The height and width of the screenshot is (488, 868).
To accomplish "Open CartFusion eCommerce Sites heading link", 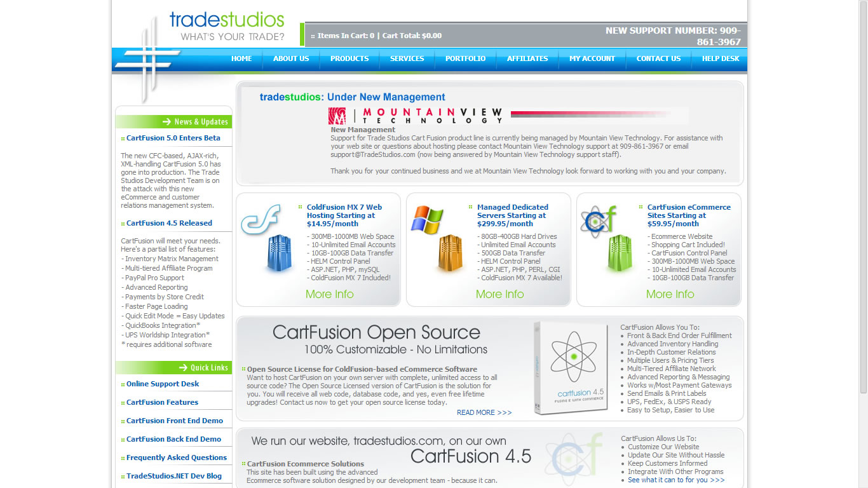I will 689,215.
